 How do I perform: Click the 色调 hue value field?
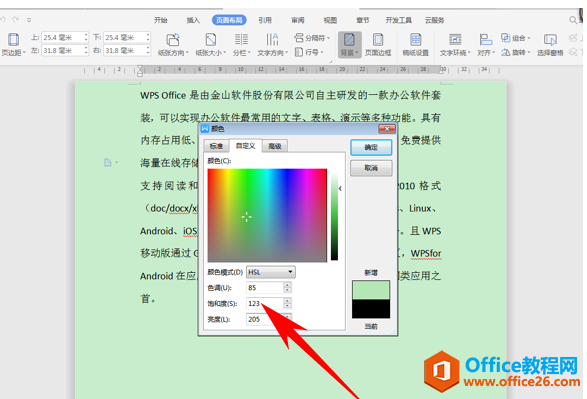[265, 287]
